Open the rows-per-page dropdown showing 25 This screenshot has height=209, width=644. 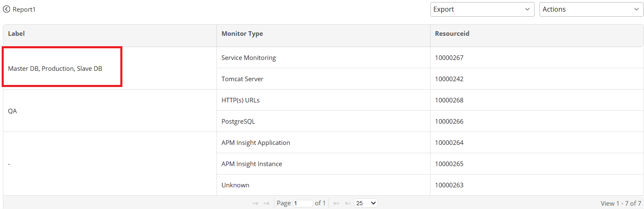pos(366,203)
